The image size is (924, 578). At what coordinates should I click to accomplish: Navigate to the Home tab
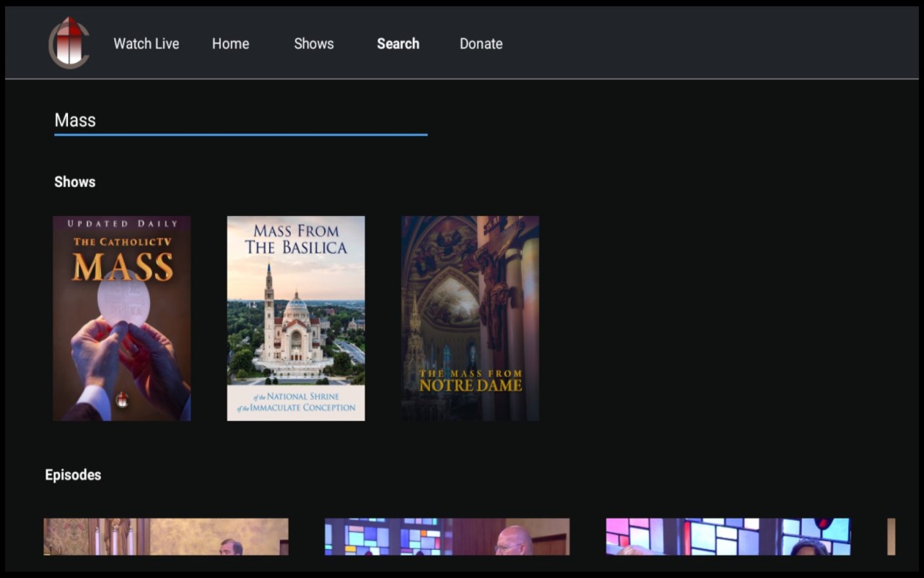coord(230,43)
